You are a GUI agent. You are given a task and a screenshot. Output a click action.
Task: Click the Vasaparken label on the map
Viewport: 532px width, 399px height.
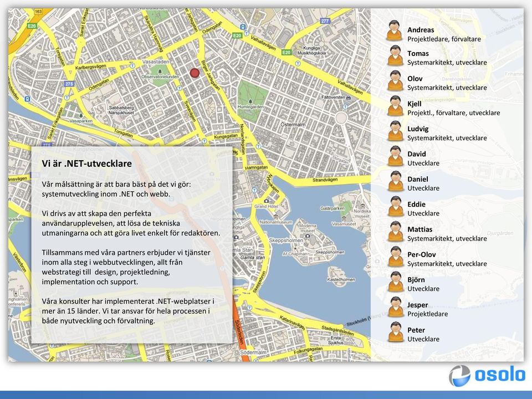click(81, 121)
